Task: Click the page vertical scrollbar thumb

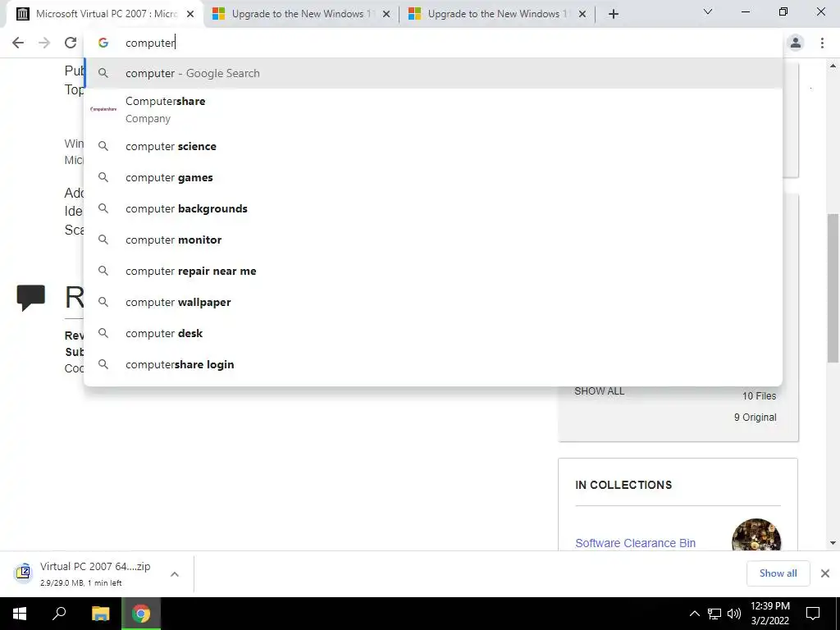Action: point(833,288)
